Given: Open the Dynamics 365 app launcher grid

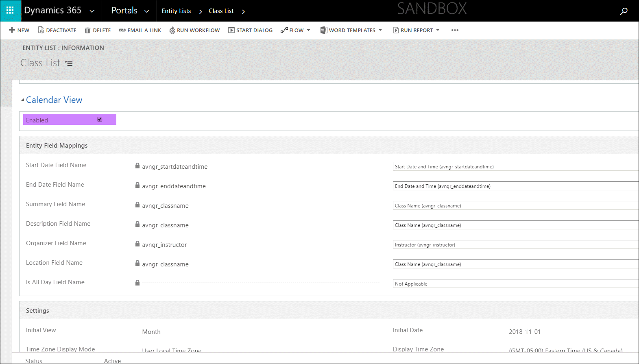Looking at the screenshot, I should 10,11.
